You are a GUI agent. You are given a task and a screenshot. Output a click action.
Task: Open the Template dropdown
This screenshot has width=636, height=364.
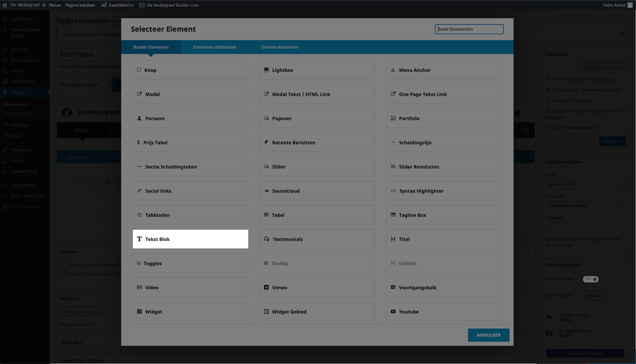click(584, 206)
